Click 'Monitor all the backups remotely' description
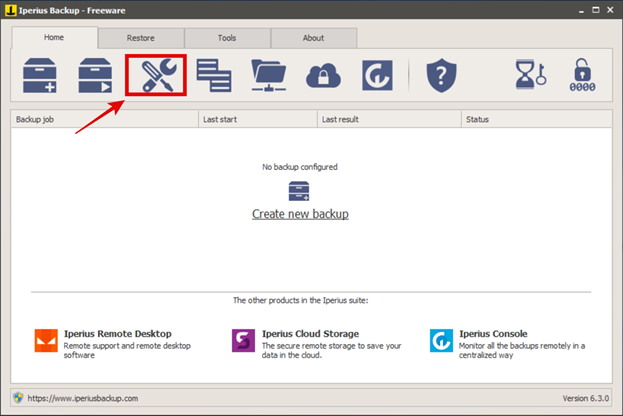 (x=522, y=350)
